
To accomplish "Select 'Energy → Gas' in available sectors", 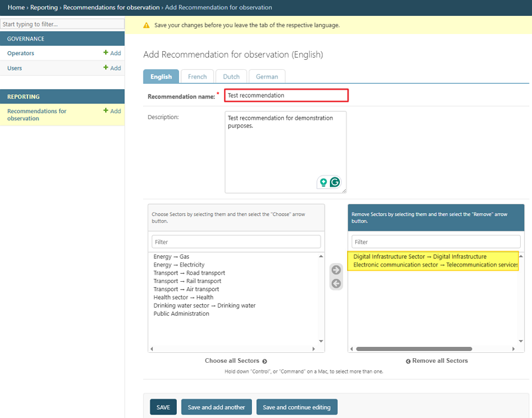I will click(172, 257).
